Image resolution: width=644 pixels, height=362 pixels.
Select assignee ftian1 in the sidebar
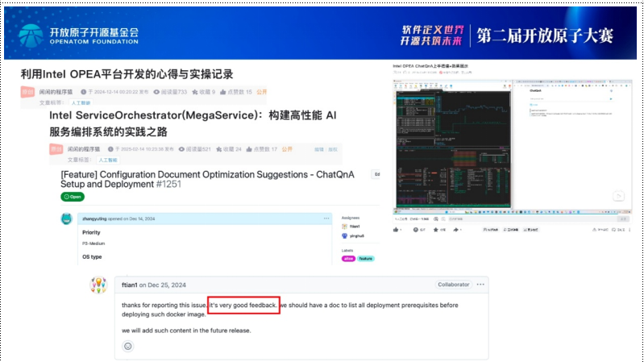coord(351,227)
